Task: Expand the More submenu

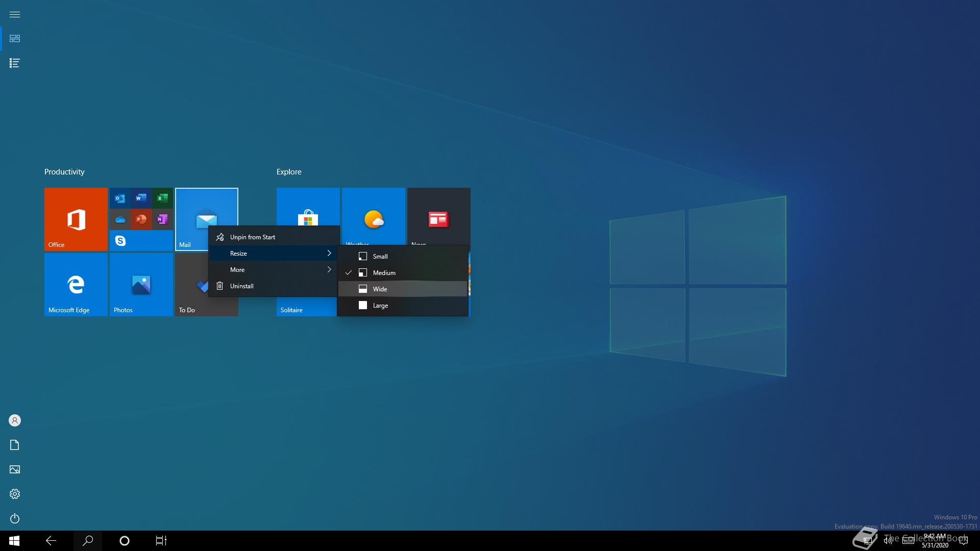Action: coord(274,269)
